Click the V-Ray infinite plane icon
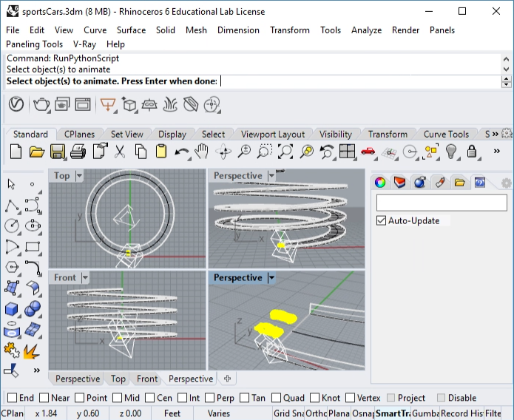Screen dimensions: 514x420 149,105
